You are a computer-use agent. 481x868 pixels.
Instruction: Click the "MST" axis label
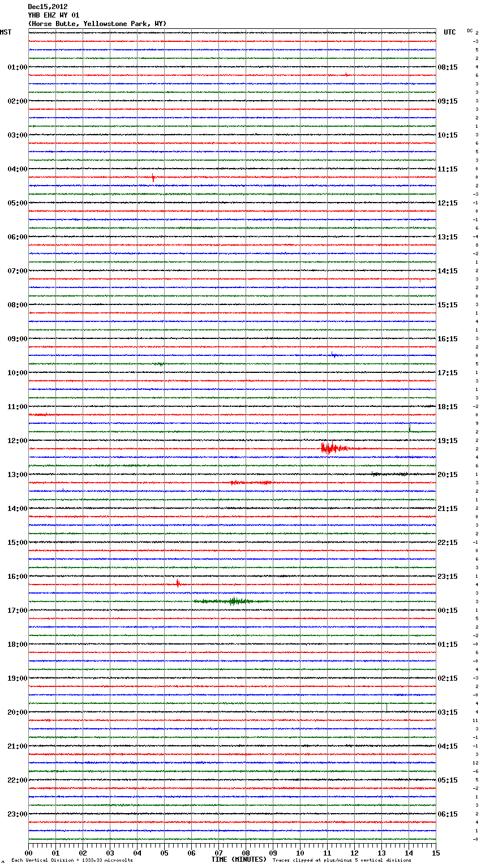coord(6,32)
